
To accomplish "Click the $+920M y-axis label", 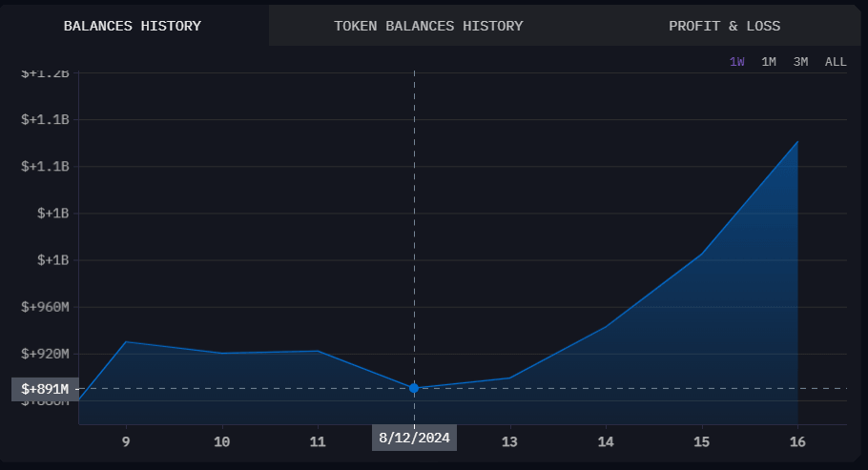I will tap(45, 354).
